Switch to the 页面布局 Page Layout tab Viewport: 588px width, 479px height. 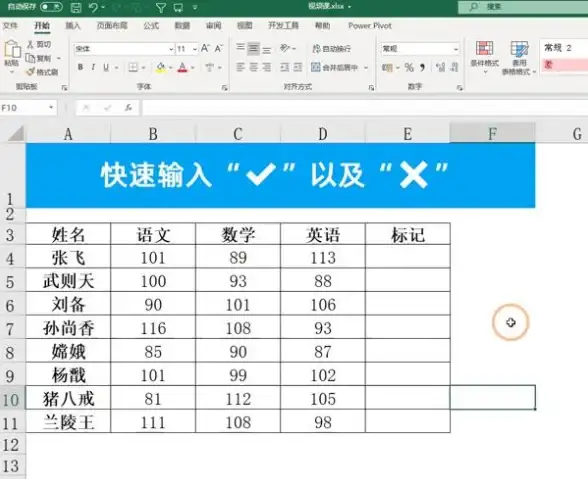point(112,26)
